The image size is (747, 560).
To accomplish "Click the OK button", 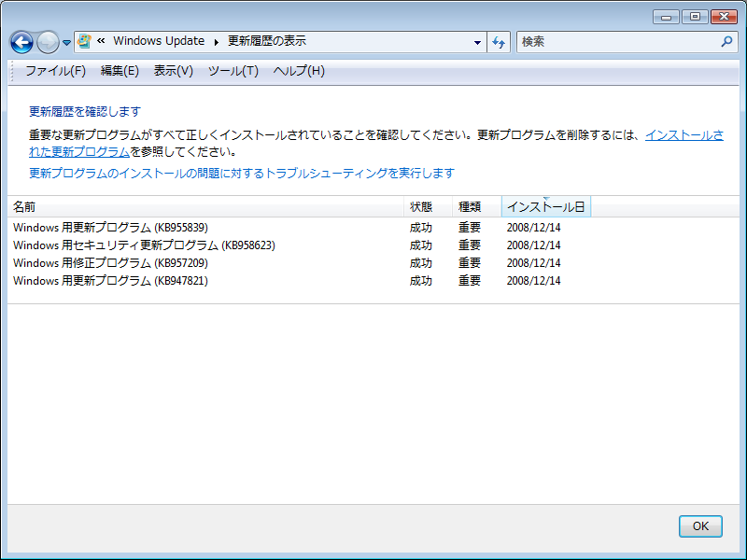I will tap(700, 526).
